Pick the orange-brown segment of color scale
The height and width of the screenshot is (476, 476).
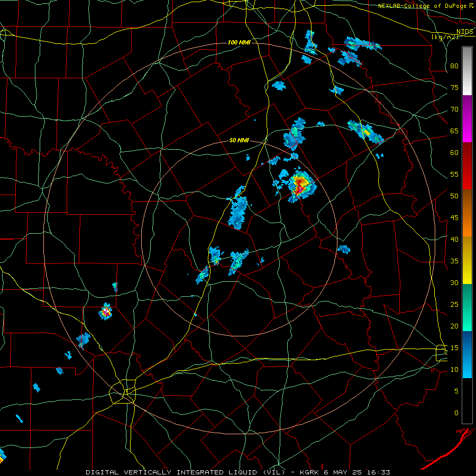click(467, 213)
